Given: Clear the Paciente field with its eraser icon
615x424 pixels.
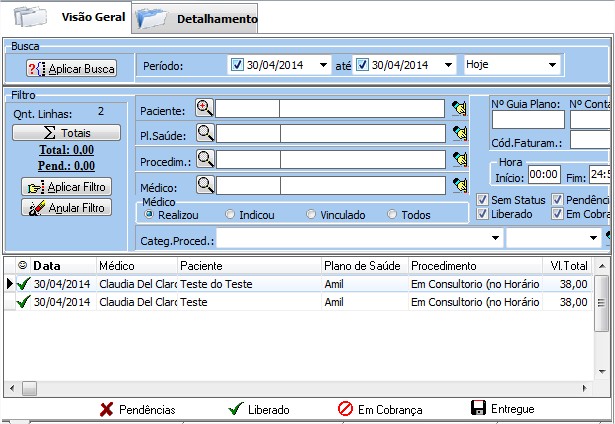Looking at the screenshot, I should (459, 108).
